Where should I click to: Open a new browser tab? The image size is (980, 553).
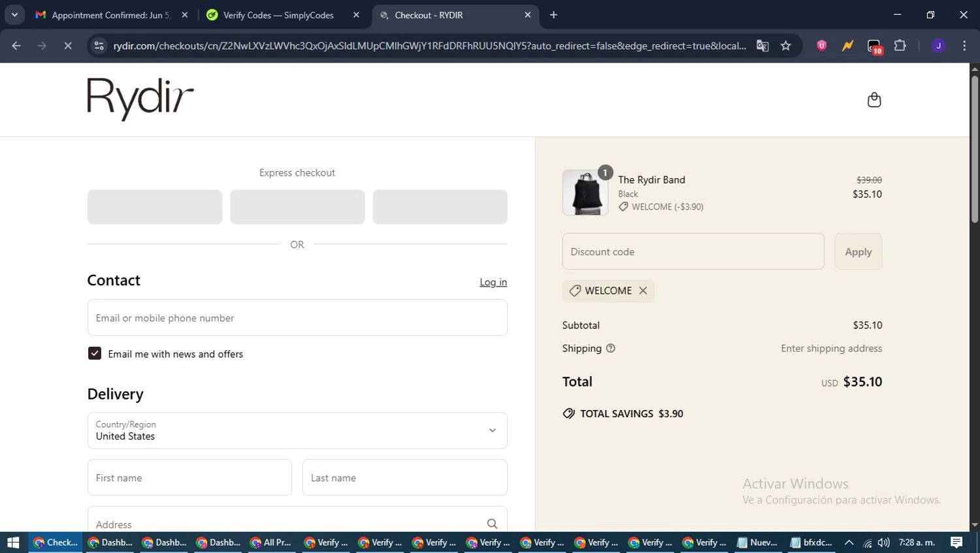pyautogui.click(x=553, y=15)
